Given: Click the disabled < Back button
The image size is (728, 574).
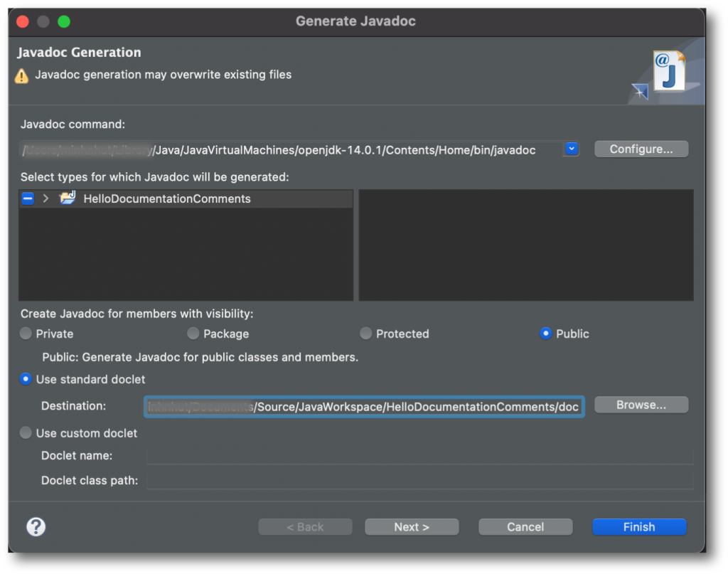Looking at the screenshot, I should coord(305,526).
